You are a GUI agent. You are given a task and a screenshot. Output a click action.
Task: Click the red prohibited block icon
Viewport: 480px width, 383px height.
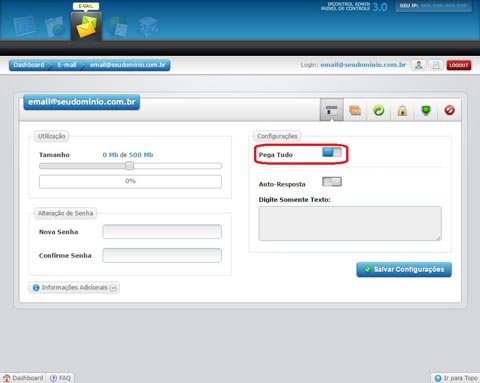click(449, 110)
